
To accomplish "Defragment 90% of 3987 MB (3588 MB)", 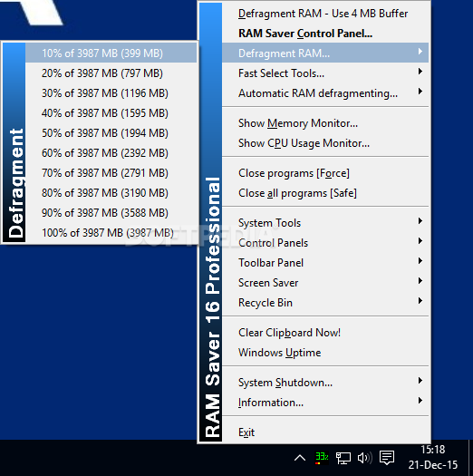I will (111, 213).
